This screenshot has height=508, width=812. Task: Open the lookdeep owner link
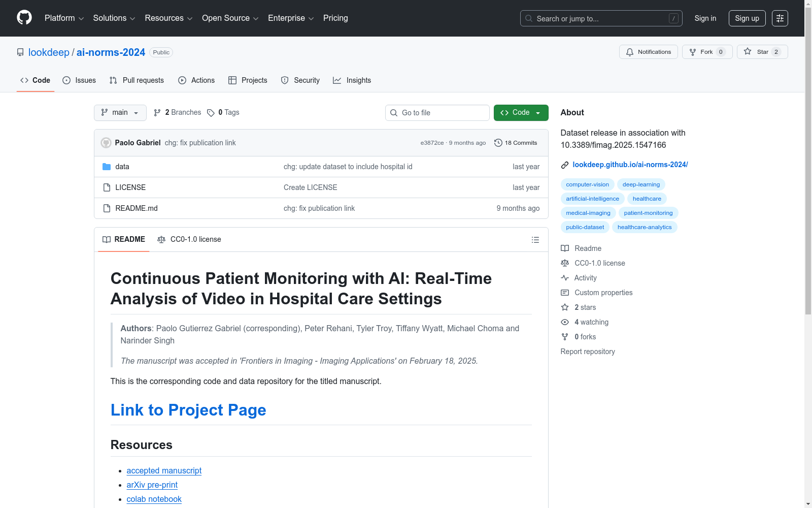point(49,52)
